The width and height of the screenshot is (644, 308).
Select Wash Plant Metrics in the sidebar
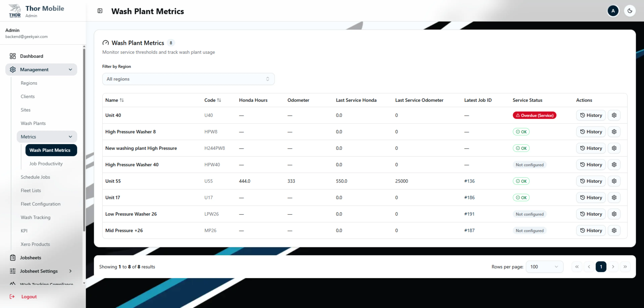pyautogui.click(x=51, y=150)
